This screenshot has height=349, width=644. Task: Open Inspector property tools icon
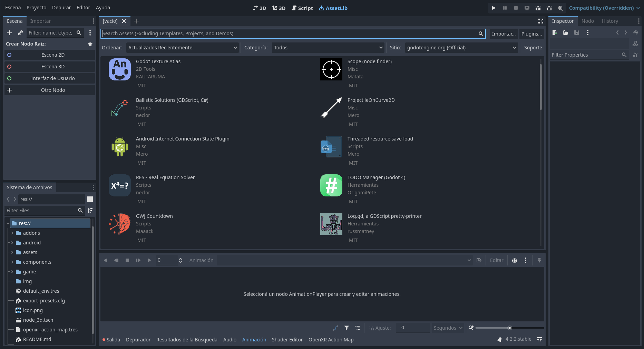click(x=635, y=55)
